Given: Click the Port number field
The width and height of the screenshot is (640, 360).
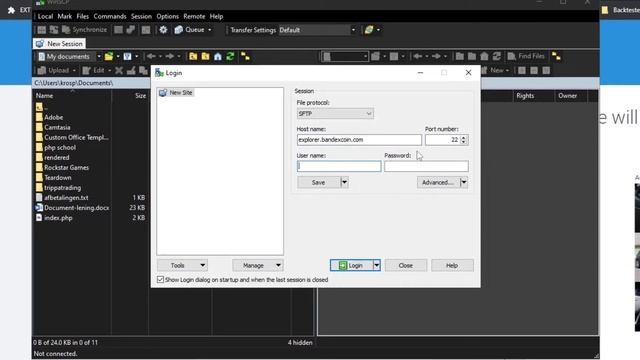Looking at the screenshot, I should pyautogui.click(x=442, y=140).
